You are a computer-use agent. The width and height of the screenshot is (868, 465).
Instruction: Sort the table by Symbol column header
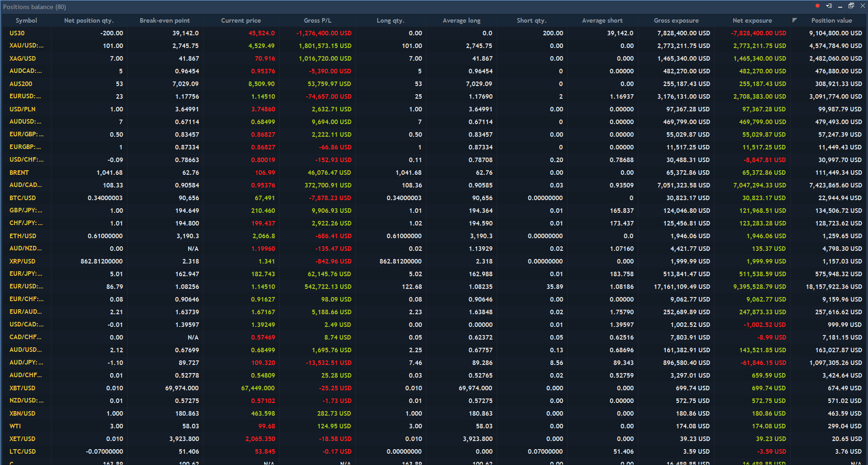click(27, 20)
